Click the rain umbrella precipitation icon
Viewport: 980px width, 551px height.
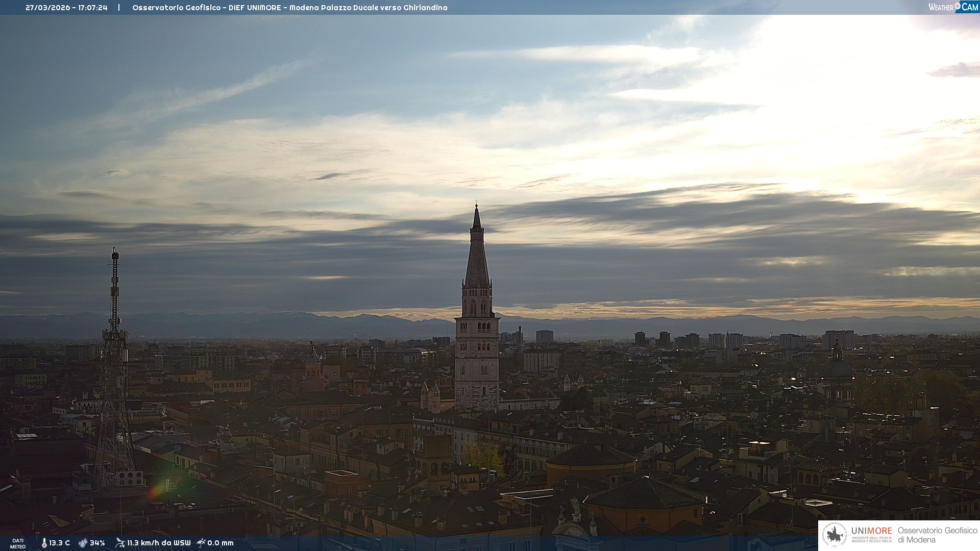tap(201, 543)
